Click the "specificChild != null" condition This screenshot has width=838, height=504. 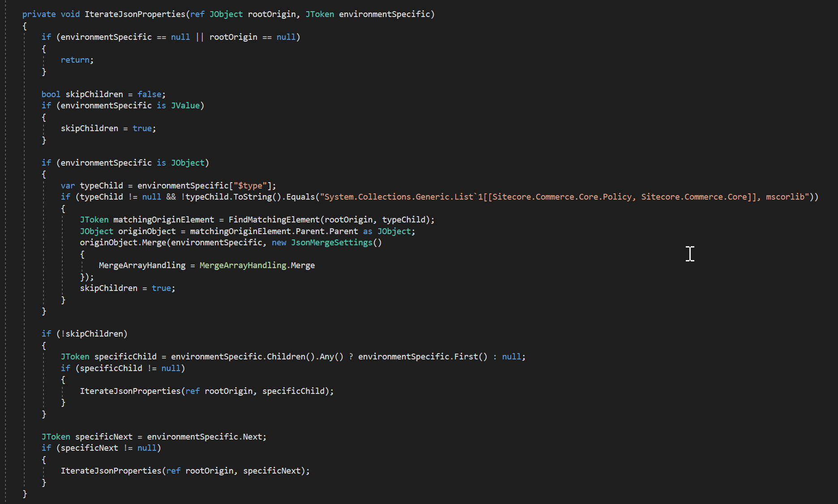(130, 368)
